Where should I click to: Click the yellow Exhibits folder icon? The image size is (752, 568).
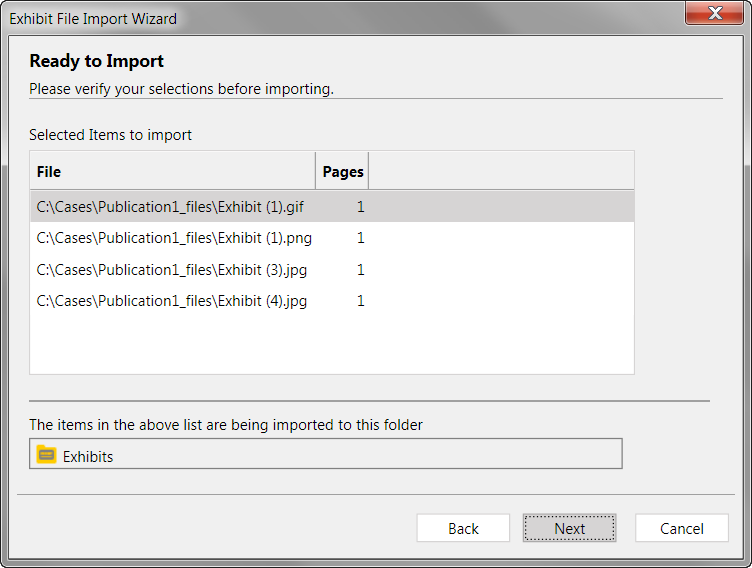47,454
